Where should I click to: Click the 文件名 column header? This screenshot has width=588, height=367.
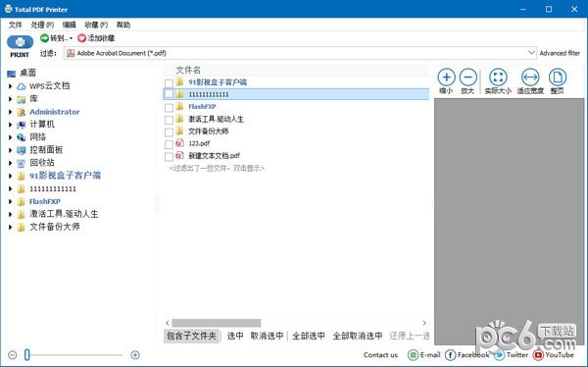tap(188, 71)
